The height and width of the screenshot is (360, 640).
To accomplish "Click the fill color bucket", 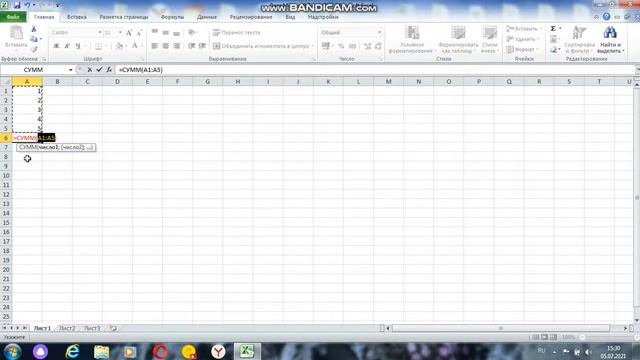I will pos(119,46).
